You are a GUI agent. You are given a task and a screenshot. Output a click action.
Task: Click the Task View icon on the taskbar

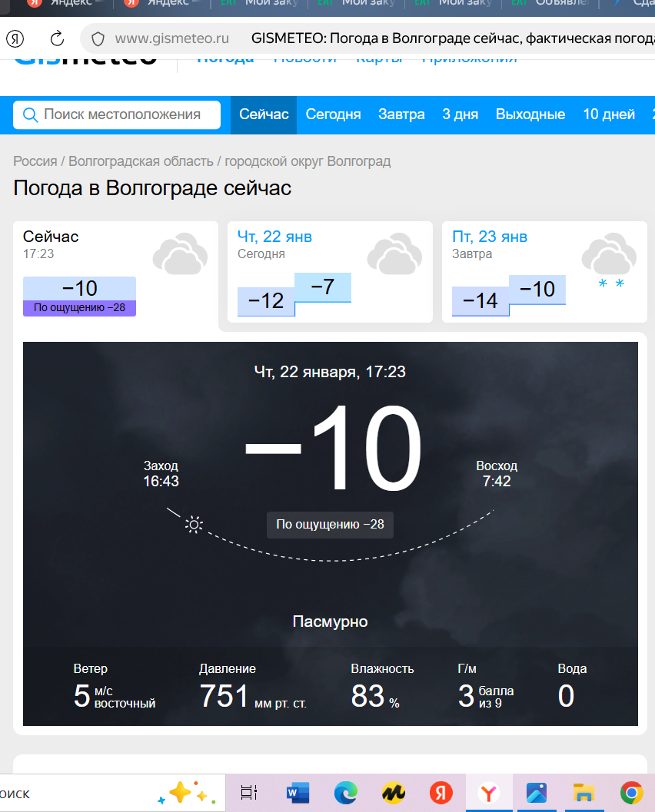tap(249, 793)
